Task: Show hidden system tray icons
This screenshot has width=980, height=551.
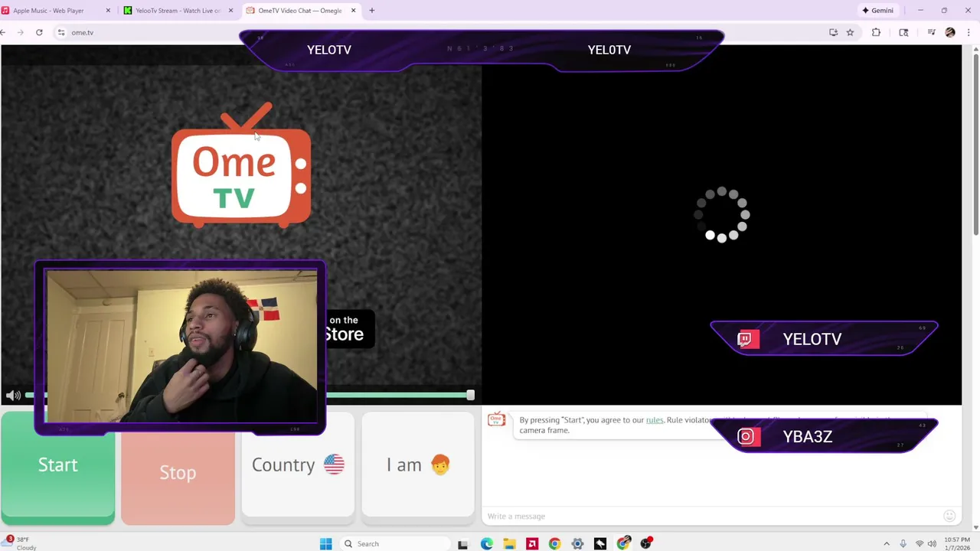Action: pyautogui.click(x=887, y=544)
